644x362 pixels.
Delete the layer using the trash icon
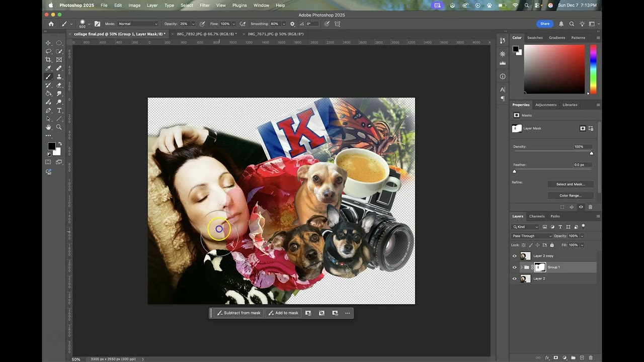click(591, 357)
